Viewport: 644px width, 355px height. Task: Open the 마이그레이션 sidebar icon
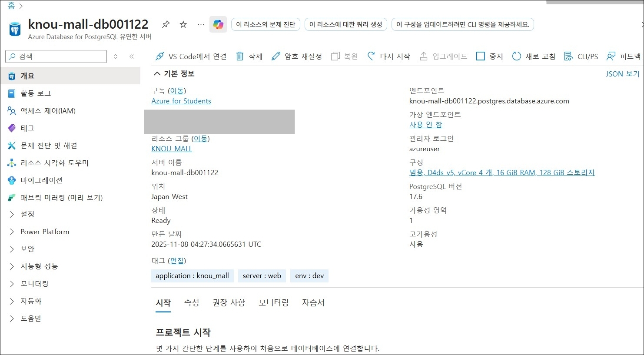coord(12,180)
